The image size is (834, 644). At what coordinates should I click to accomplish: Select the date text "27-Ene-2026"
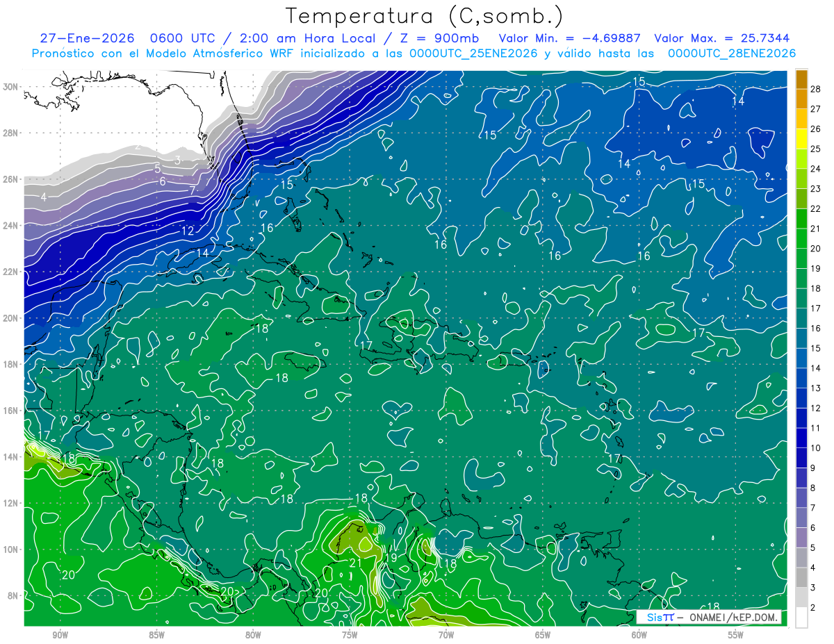point(87,38)
